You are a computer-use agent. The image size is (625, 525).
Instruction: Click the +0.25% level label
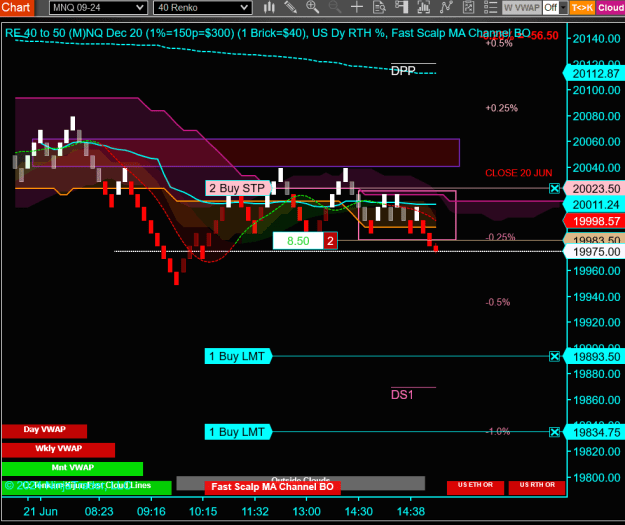[x=501, y=108]
